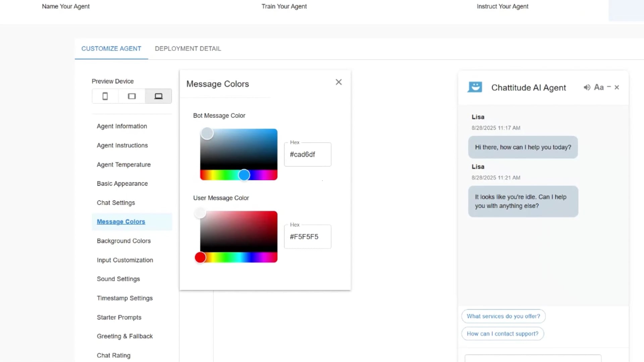Pick a shade in the Bot Message color area
The width and height of the screenshot is (644, 362).
(239, 149)
